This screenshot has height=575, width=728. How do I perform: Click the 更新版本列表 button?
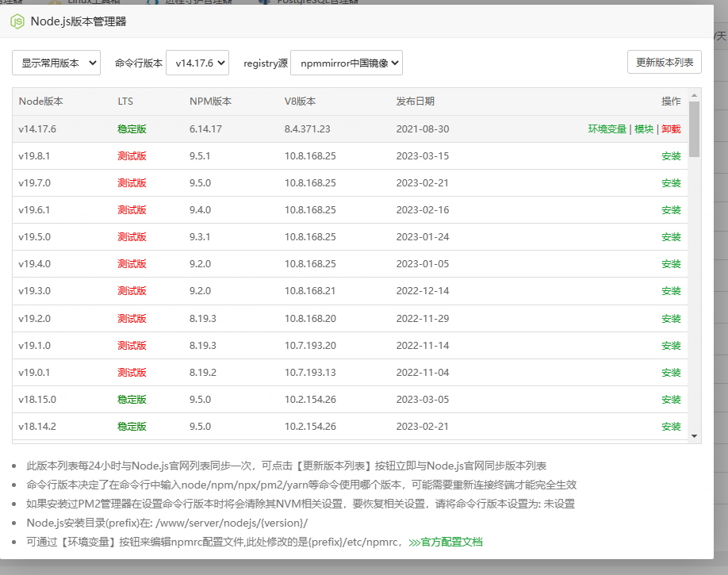tap(665, 62)
